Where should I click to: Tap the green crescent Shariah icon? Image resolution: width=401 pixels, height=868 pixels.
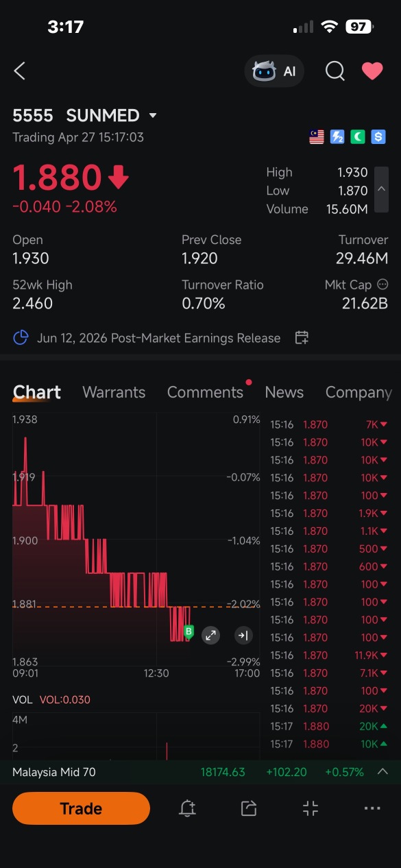(358, 137)
